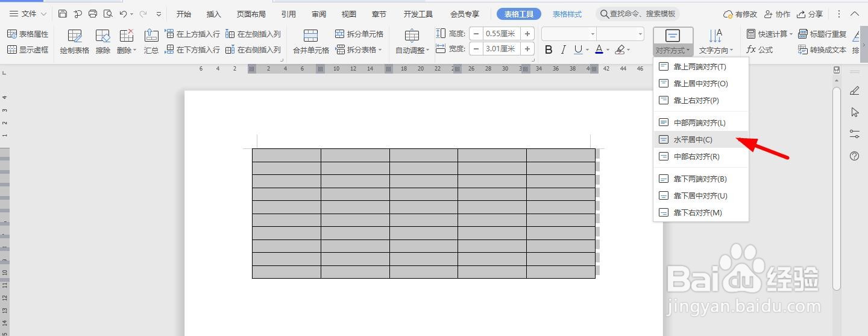Screen dimensions: 868x336
Task: Expand the font color dropdown arrow
Action: pyautogui.click(x=608, y=50)
